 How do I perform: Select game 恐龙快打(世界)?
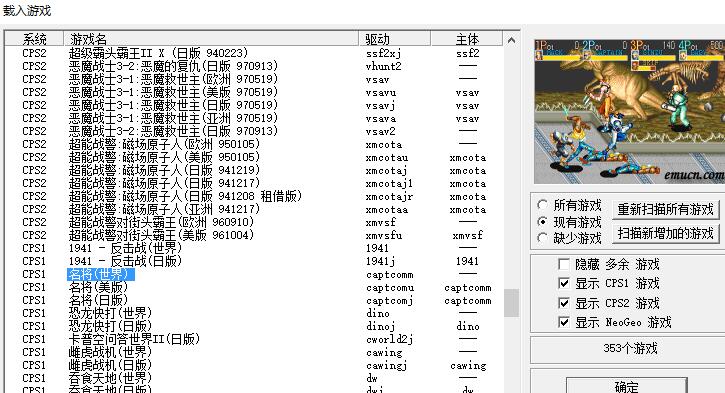[x=110, y=313]
